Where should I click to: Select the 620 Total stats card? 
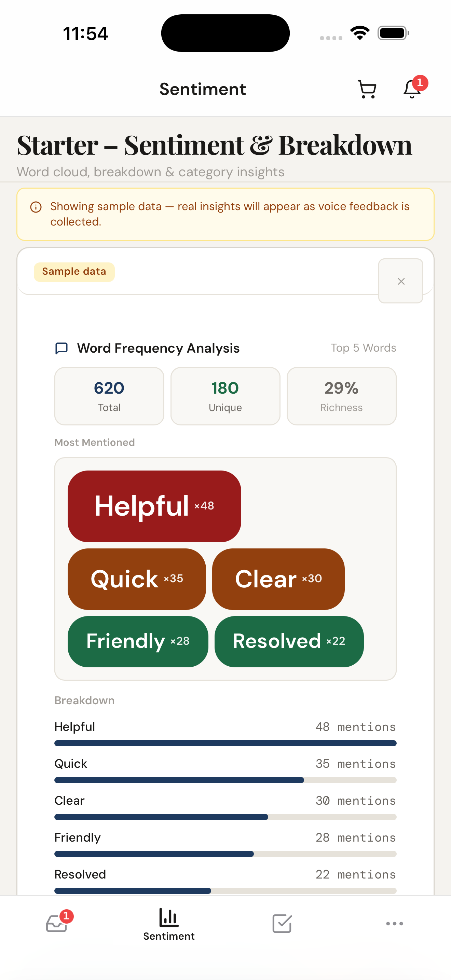pos(109,396)
